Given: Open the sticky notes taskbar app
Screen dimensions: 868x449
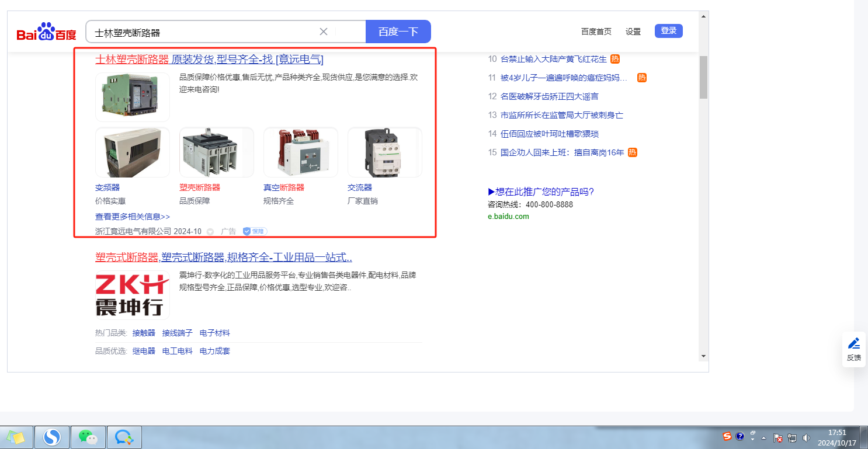Looking at the screenshot, I should pyautogui.click(x=16, y=437).
